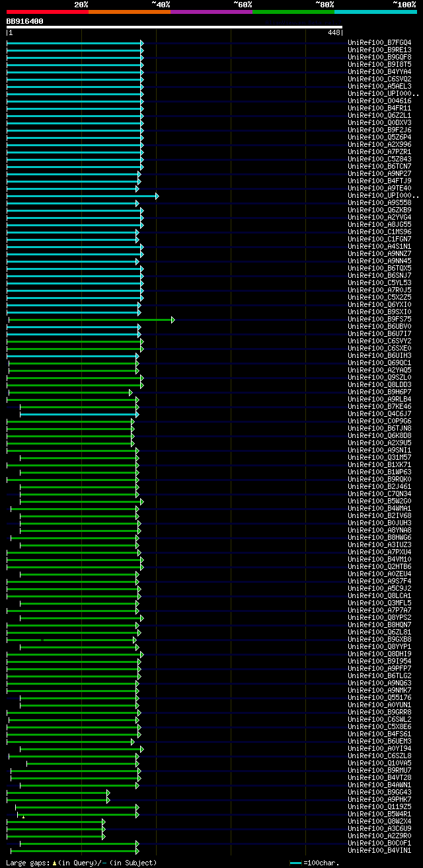Select subject UniRef100_B4FS61
This screenshot has width=423, height=868.
coord(379,734)
